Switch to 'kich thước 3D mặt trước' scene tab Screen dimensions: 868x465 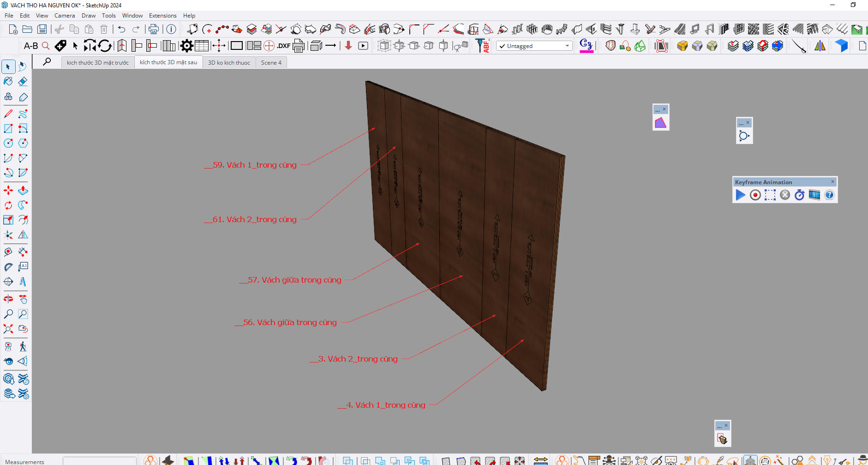[x=97, y=62]
